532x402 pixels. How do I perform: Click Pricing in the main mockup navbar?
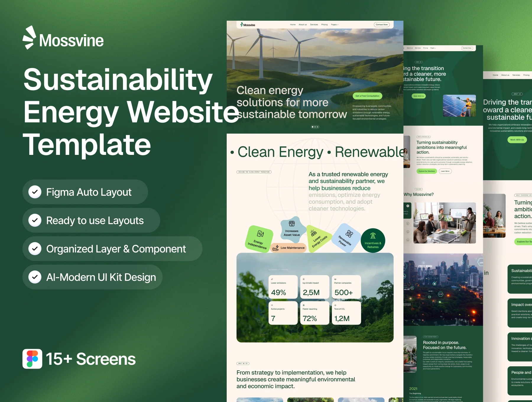click(x=325, y=25)
